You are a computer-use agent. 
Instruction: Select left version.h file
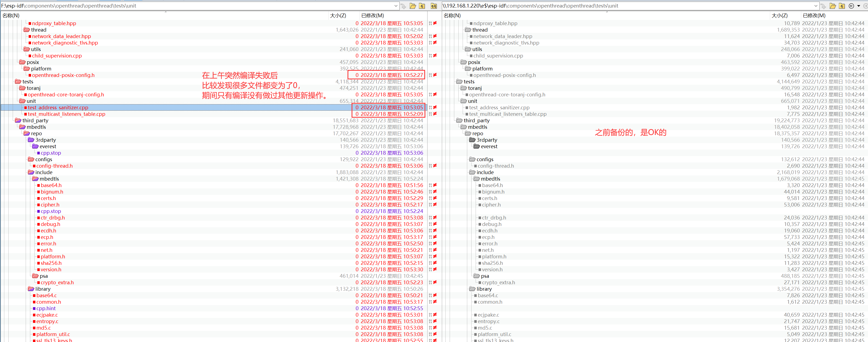[x=51, y=269]
